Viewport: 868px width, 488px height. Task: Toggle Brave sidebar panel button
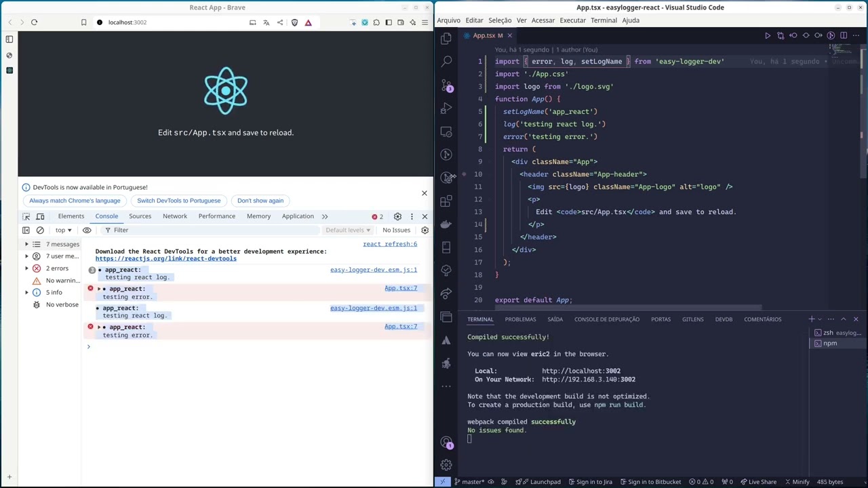(x=389, y=22)
